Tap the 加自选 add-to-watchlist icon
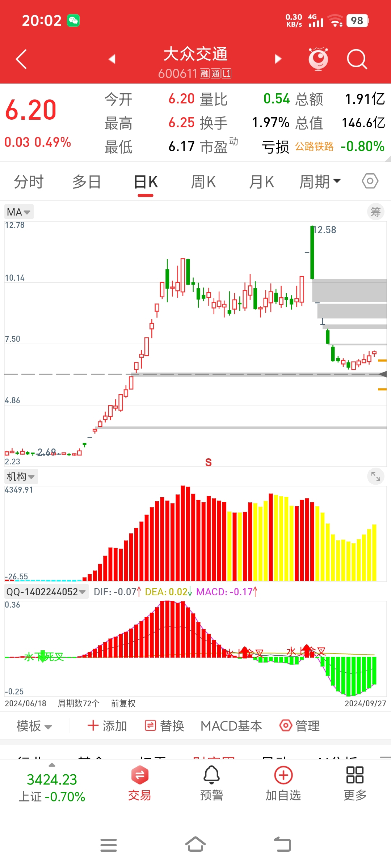Viewport: 391px width, 868px height. tap(283, 783)
